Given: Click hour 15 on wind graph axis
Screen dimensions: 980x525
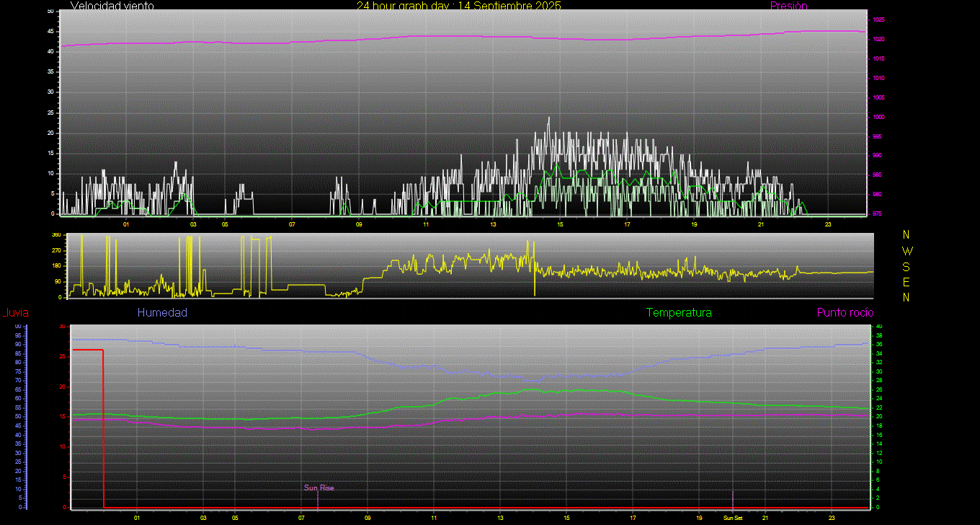Looking at the screenshot, I should click(560, 224).
